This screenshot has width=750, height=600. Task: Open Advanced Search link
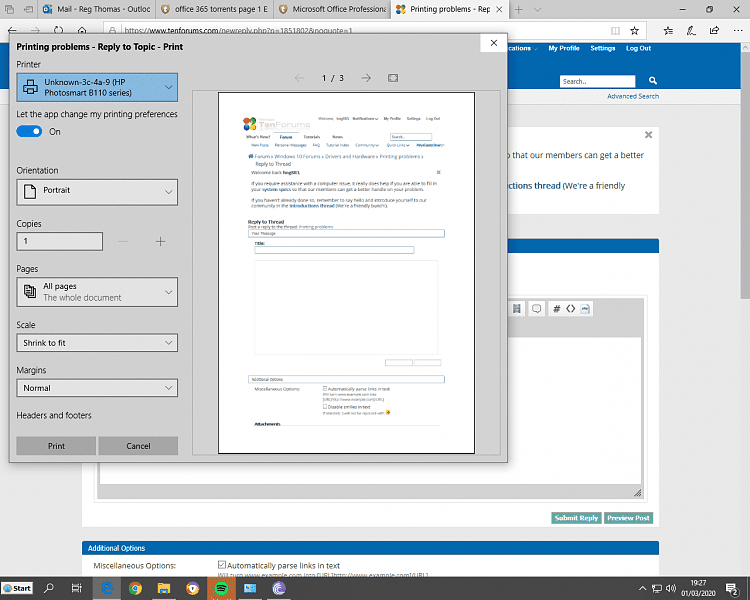[x=633, y=96]
